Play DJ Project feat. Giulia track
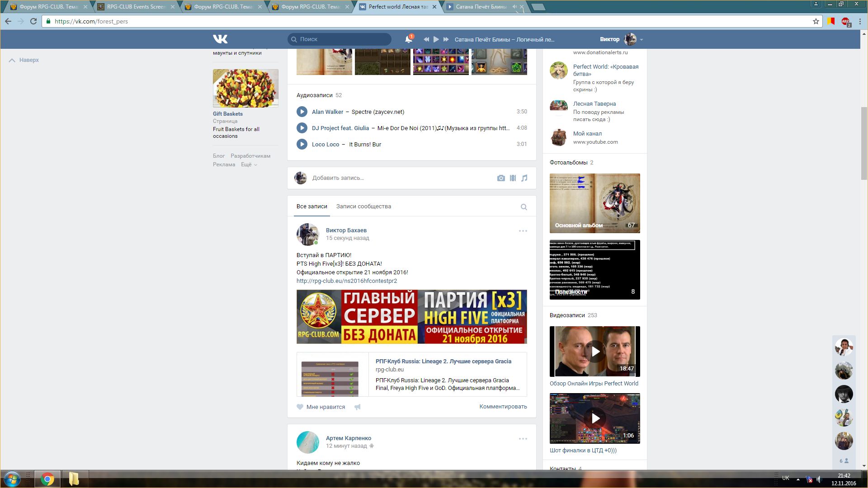This screenshot has height=488, width=868. tap(302, 128)
